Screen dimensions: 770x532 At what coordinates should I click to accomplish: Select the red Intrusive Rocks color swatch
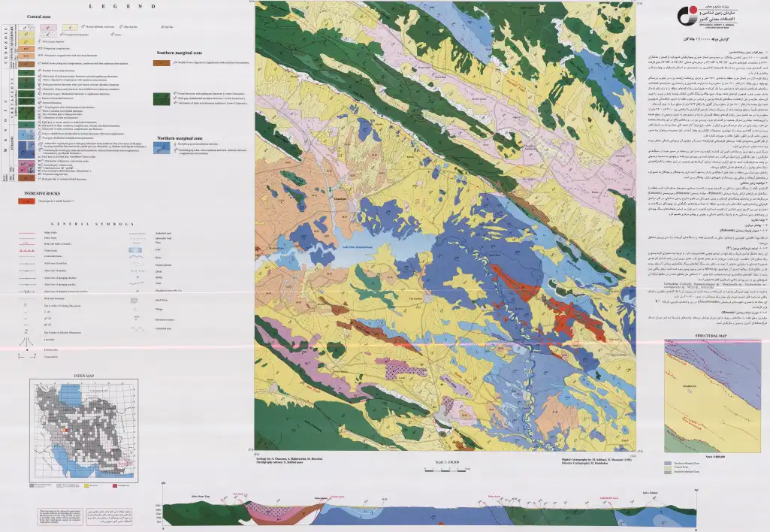pos(26,201)
